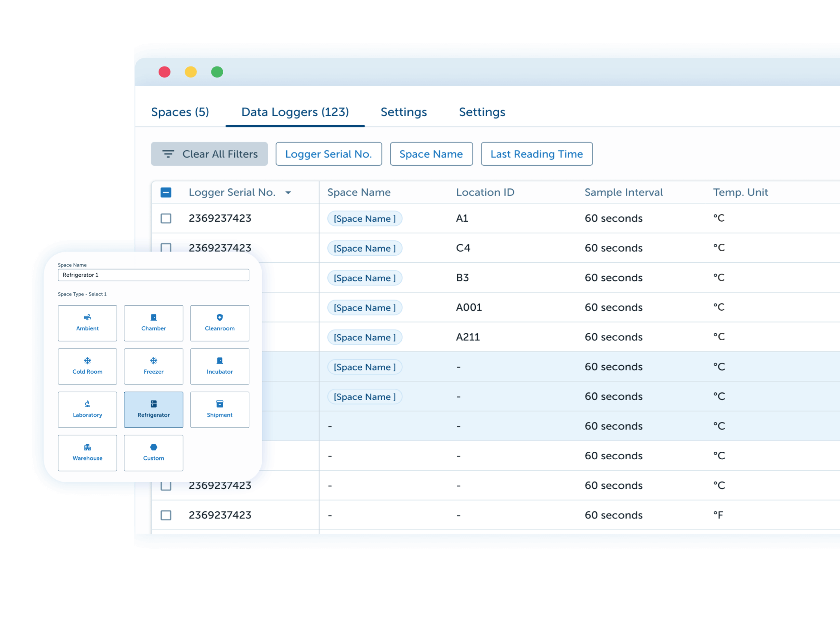
Task: Choose the Chamber space type tile
Action: click(153, 323)
